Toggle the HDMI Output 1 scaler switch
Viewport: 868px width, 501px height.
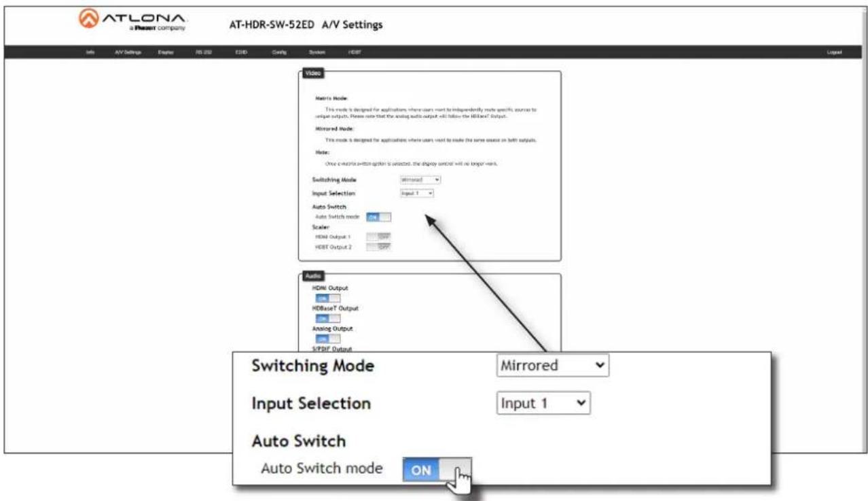pyautogui.click(x=378, y=237)
